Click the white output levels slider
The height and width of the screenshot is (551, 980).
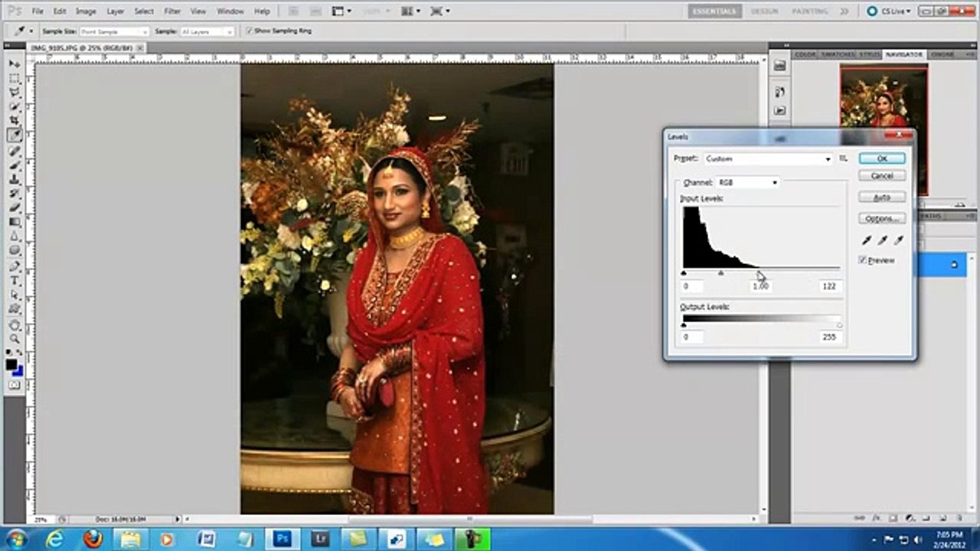839,325
